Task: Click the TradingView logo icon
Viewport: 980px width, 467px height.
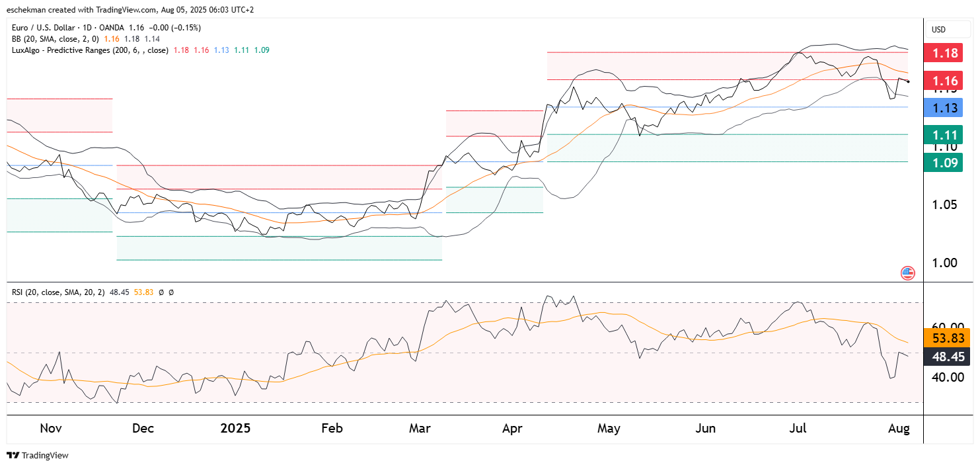Action: [13, 455]
